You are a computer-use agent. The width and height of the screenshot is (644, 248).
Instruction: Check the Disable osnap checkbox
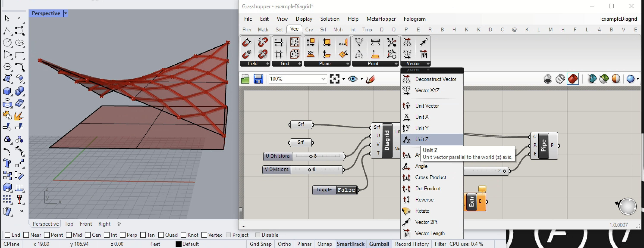click(258, 235)
